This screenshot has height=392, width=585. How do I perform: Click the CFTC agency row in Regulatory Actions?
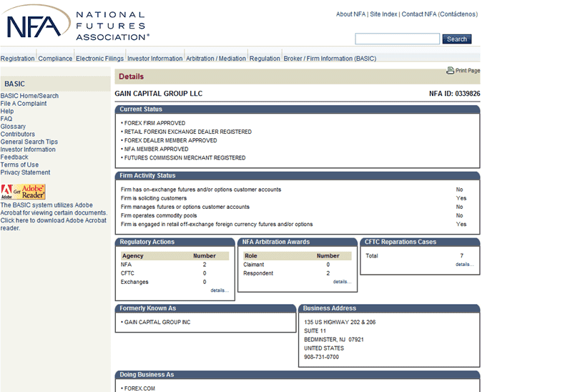[x=174, y=273]
